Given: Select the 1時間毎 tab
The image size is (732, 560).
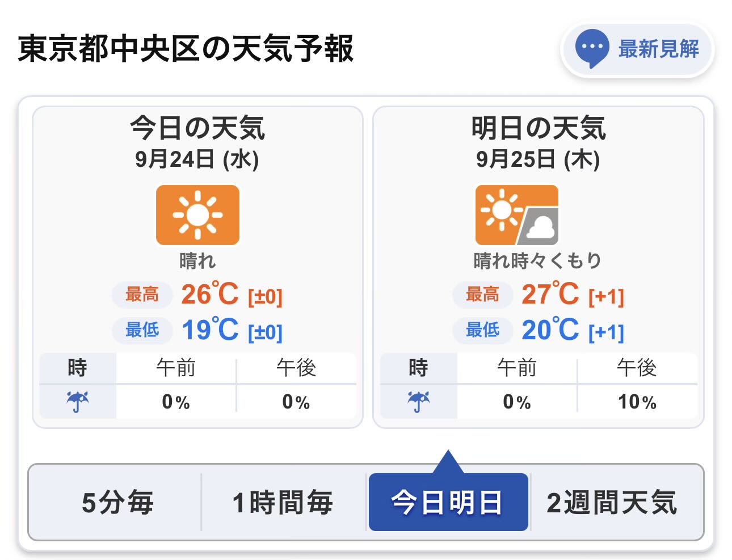Looking at the screenshot, I should pyautogui.click(x=283, y=503).
